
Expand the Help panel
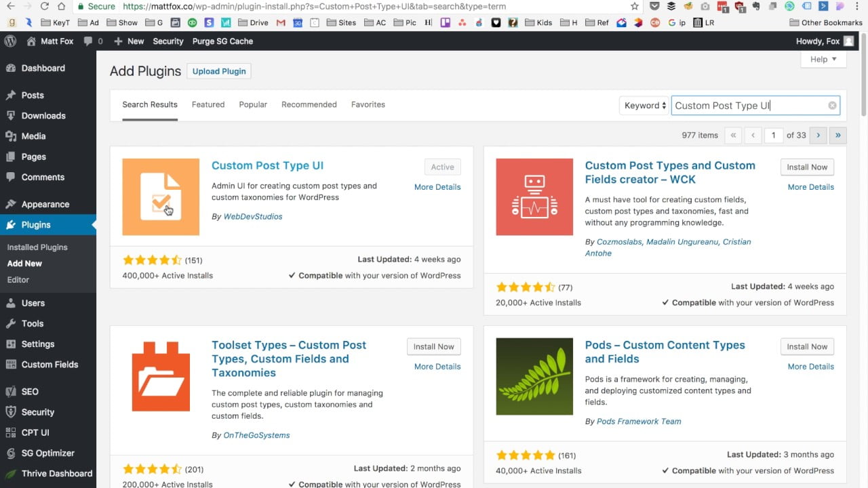coord(823,60)
